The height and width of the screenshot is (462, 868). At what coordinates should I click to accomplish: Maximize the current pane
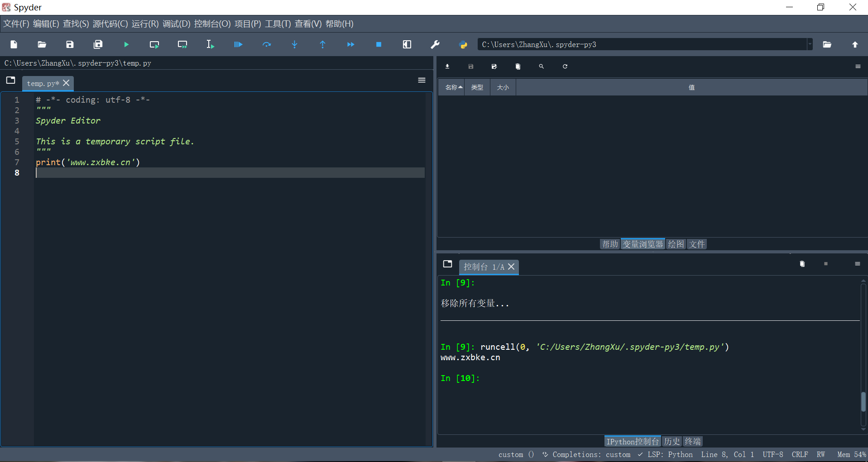407,44
